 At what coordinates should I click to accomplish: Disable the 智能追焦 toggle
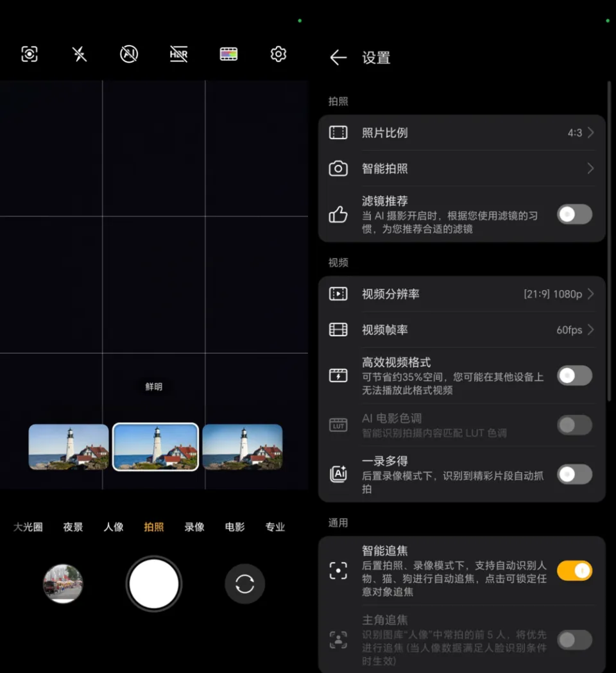coord(574,570)
